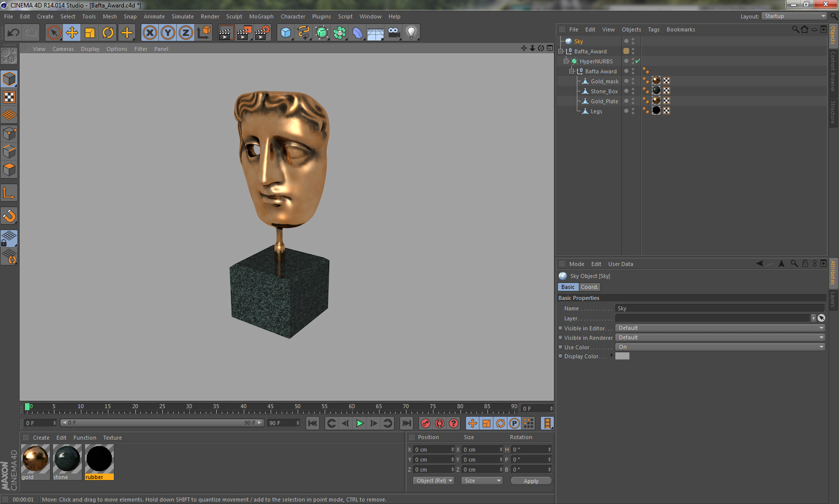Image resolution: width=839 pixels, height=504 pixels.
Task: Add a Cube primitive object
Action: coord(286,33)
